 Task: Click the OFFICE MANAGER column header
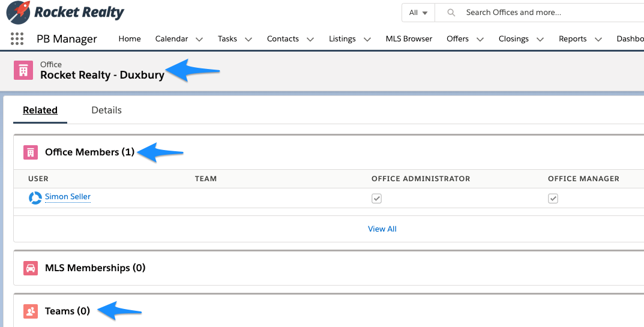coord(583,179)
